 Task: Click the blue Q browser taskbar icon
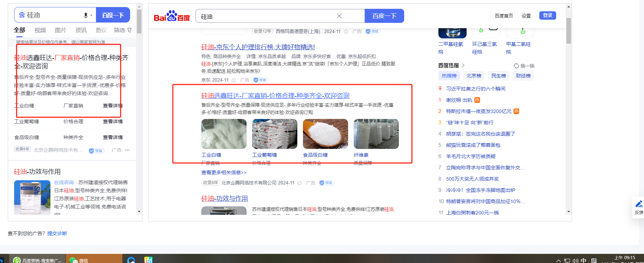(131, 260)
